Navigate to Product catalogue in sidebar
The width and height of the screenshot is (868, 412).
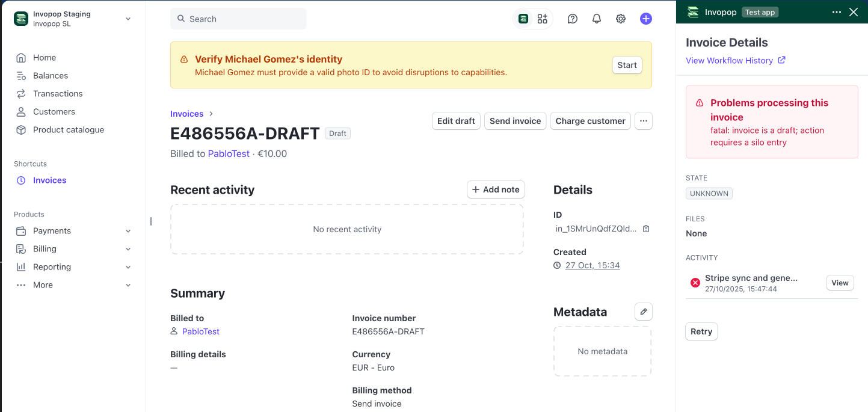68,129
